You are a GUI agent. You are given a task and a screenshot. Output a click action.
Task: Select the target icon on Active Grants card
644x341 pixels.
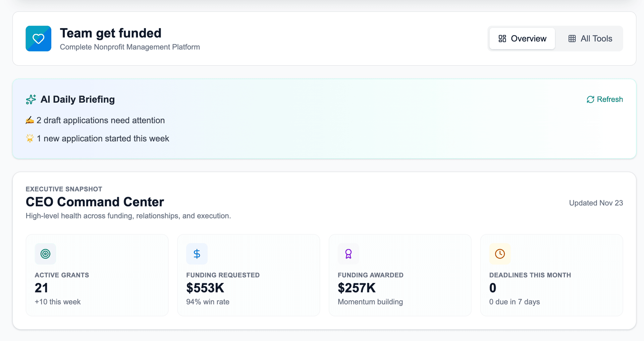(x=45, y=254)
